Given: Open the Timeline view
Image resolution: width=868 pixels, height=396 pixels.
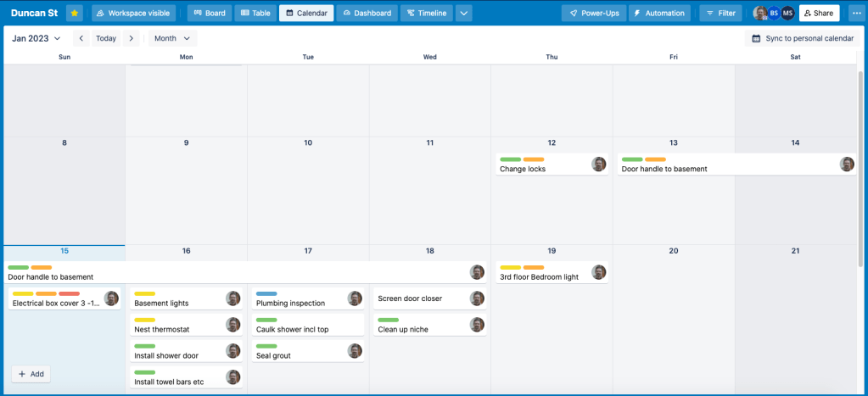Looking at the screenshot, I should (426, 14).
